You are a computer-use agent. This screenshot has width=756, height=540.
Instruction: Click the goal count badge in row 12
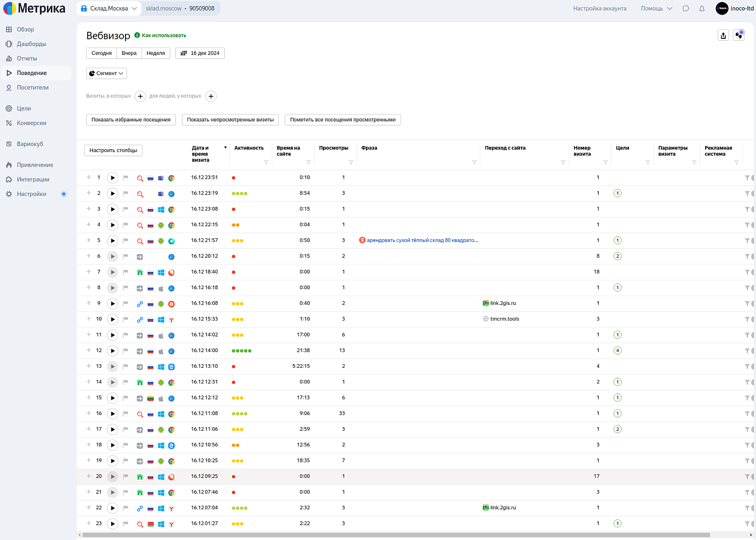click(x=617, y=351)
